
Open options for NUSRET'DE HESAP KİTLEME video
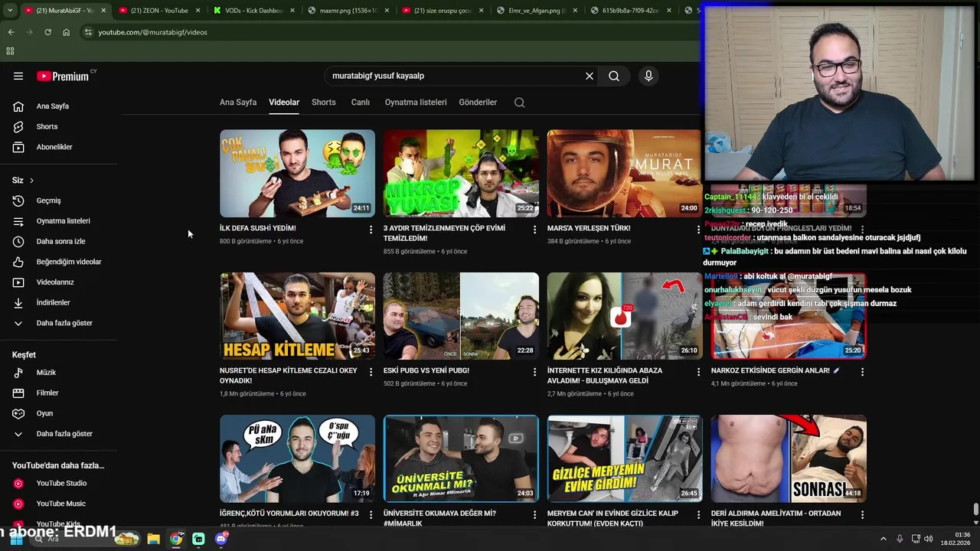(x=371, y=372)
